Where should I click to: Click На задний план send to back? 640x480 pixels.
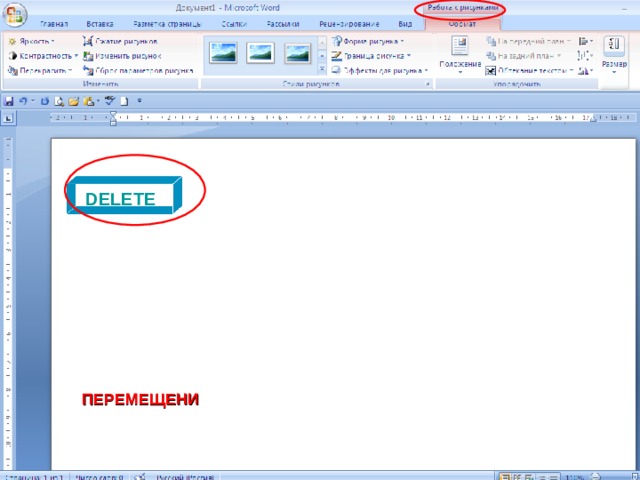click(524, 56)
